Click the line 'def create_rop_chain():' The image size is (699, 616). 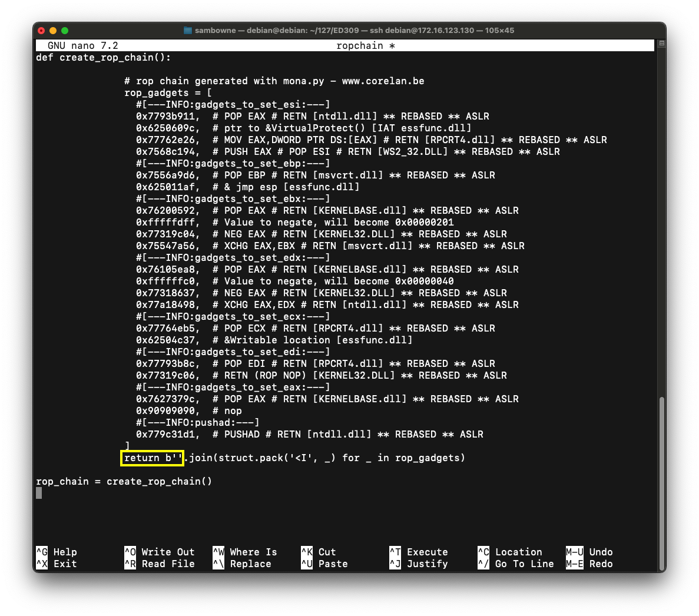click(x=104, y=58)
